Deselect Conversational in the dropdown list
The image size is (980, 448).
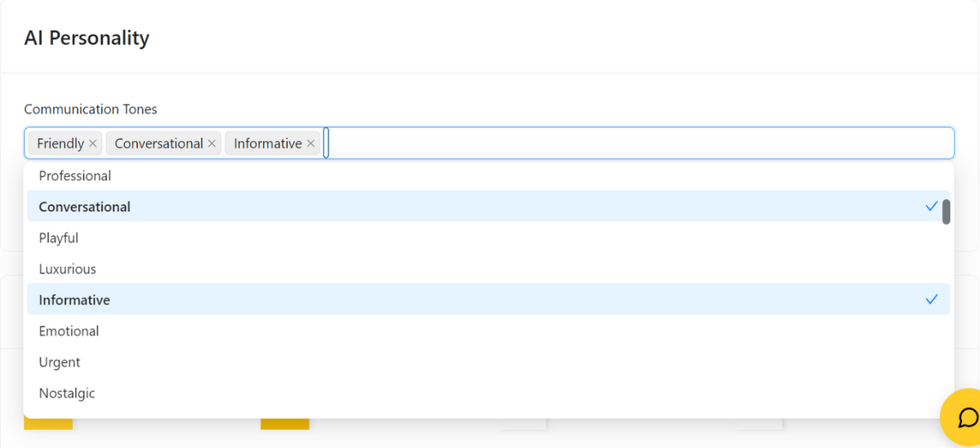click(x=488, y=206)
